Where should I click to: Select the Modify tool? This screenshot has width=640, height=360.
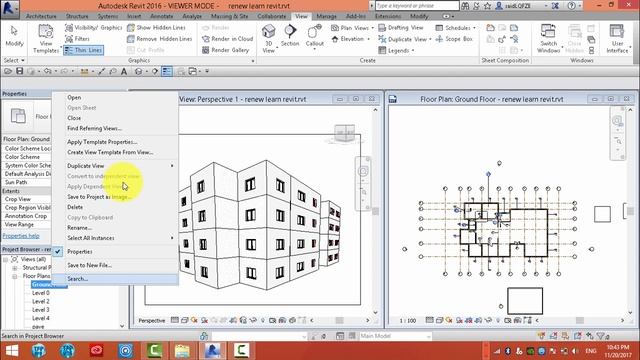tap(14, 37)
